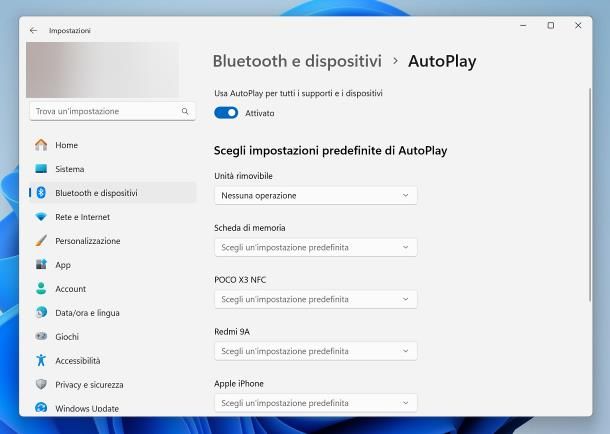This screenshot has height=434, width=610.
Task: Close the Impostazioni window
Action: tap(578, 26)
